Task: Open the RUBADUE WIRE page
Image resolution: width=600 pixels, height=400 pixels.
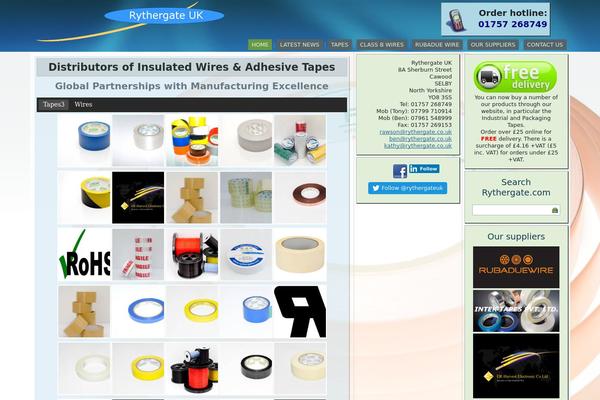Action: click(x=437, y=45)
